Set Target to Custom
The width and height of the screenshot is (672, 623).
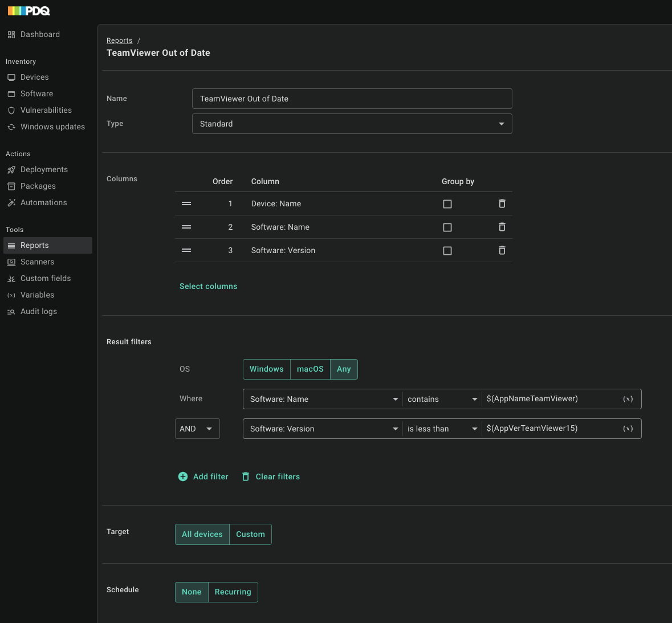(251, 534)
